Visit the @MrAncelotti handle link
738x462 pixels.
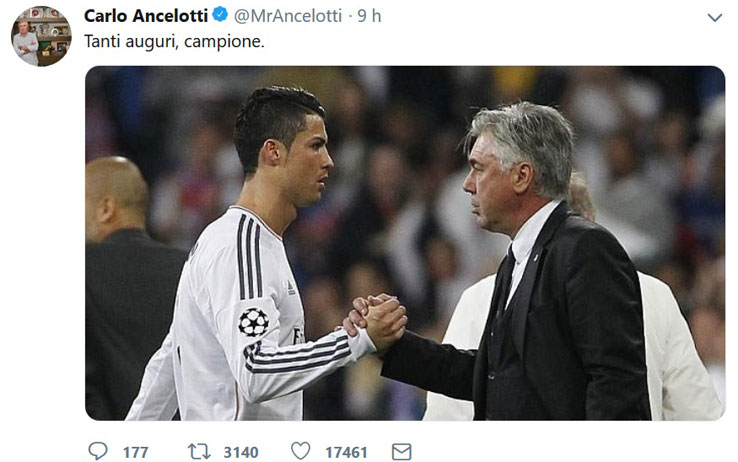coord(288,16)
